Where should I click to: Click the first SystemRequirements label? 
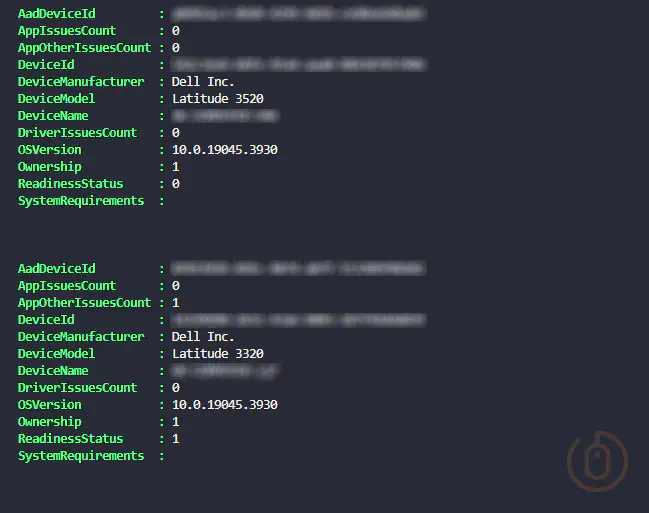pos(81,201)
